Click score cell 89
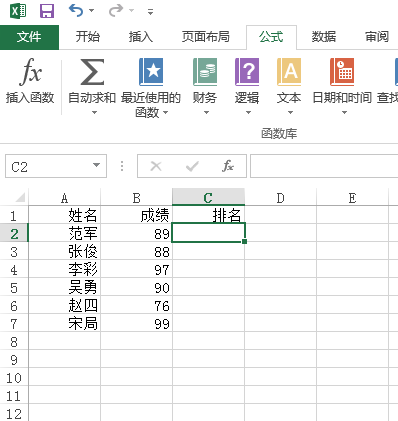Screen dimensions: 398x421 click(x=137, y=233)
